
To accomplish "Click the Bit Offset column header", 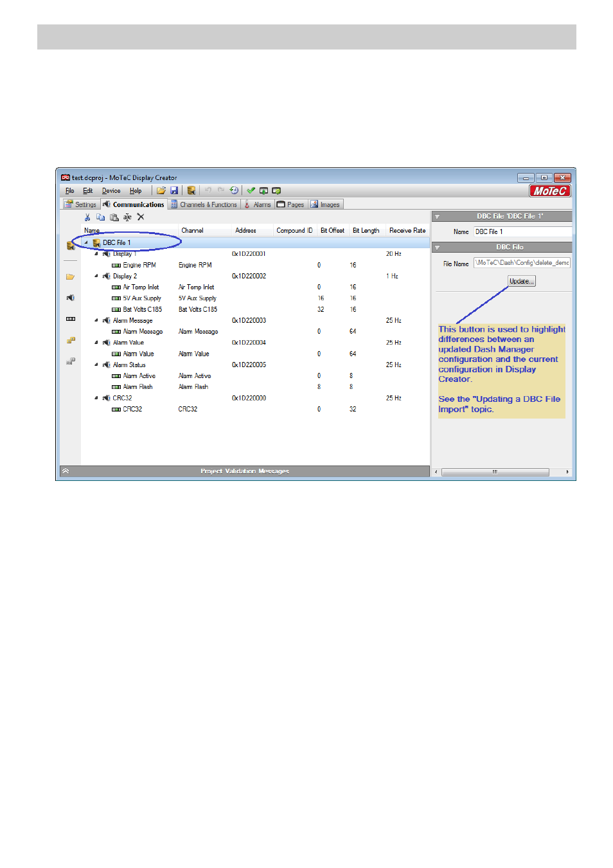I will [332, 230].
